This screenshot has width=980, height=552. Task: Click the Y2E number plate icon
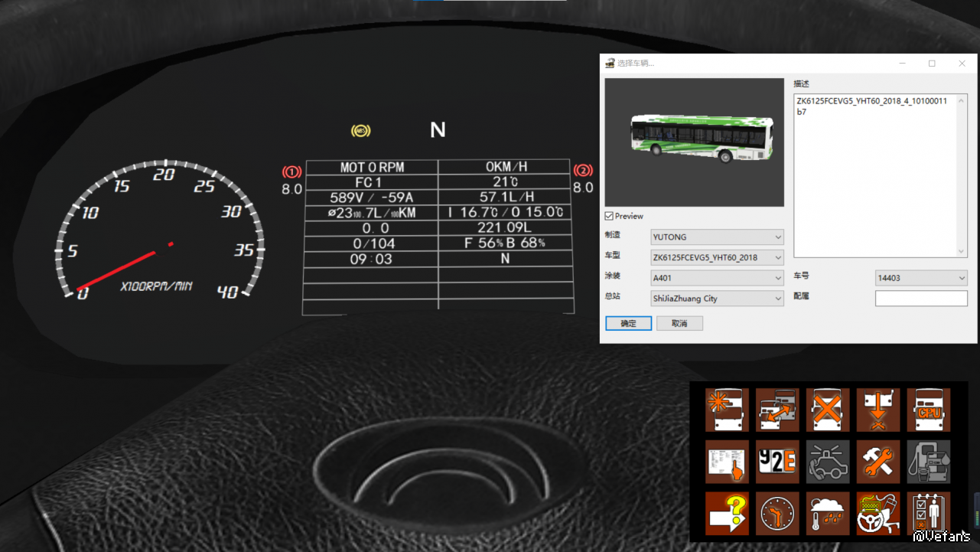point(777,462)
